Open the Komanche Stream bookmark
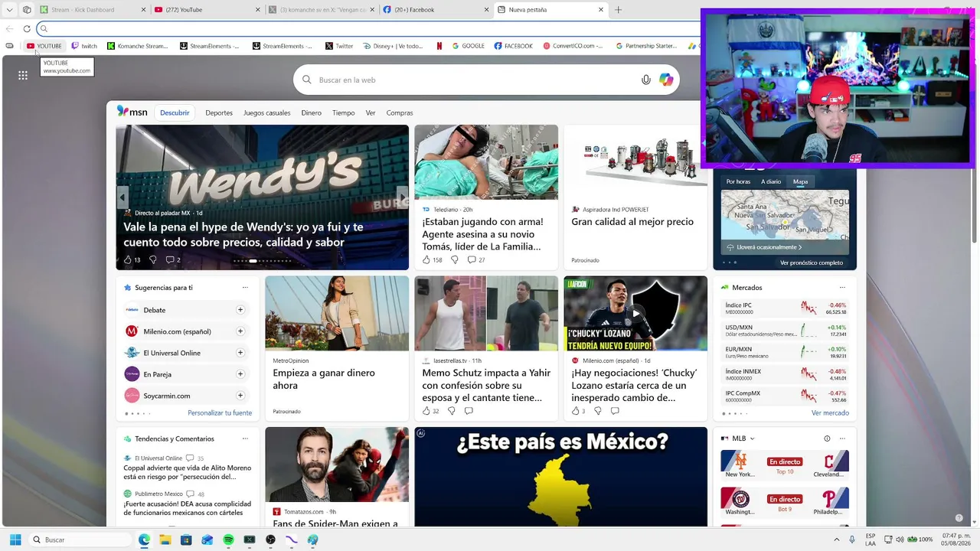The image size is (980, 551). click(x=138, y=46)
